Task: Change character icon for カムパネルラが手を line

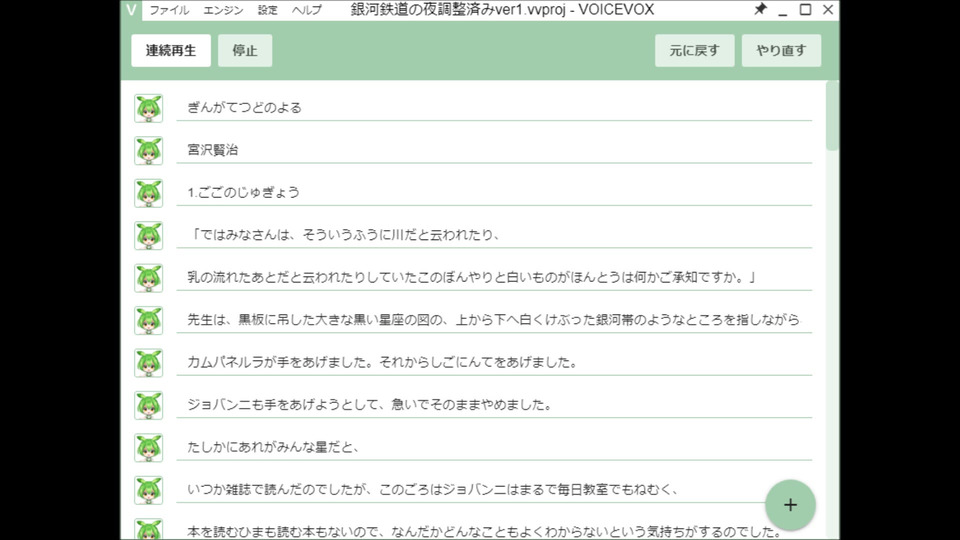Action: [x=149, y=363]
